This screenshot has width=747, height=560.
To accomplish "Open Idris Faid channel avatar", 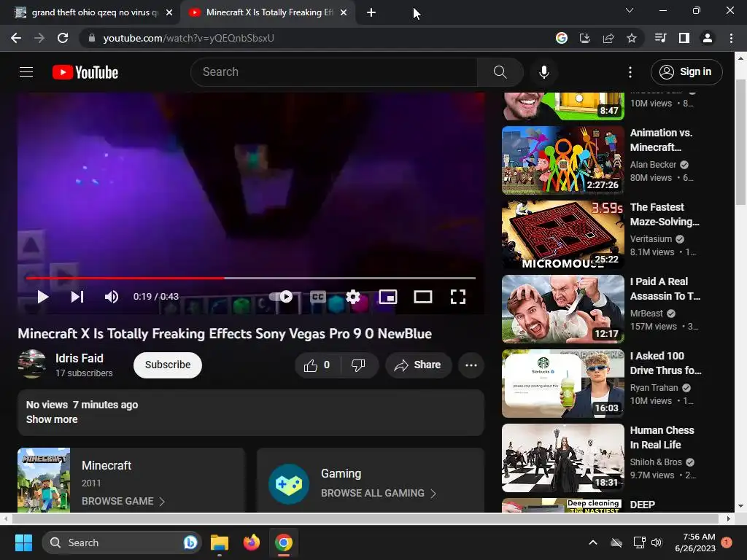I will (32, 364).
